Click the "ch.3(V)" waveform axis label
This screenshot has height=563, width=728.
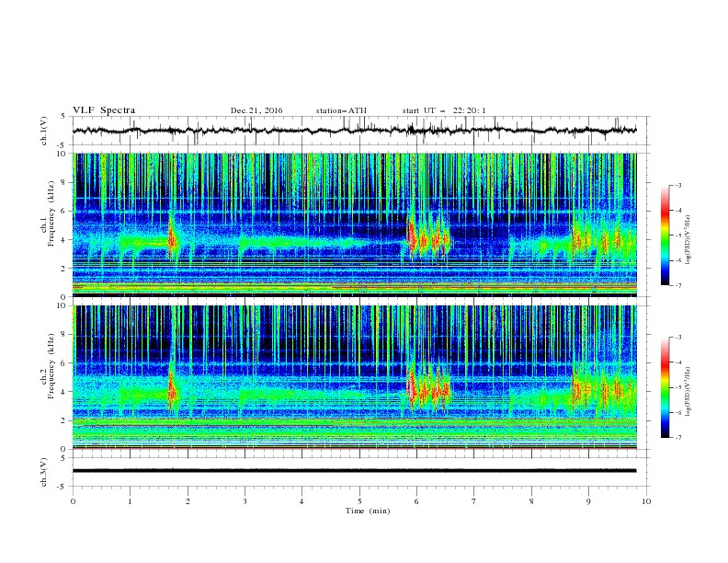(44, 472)
